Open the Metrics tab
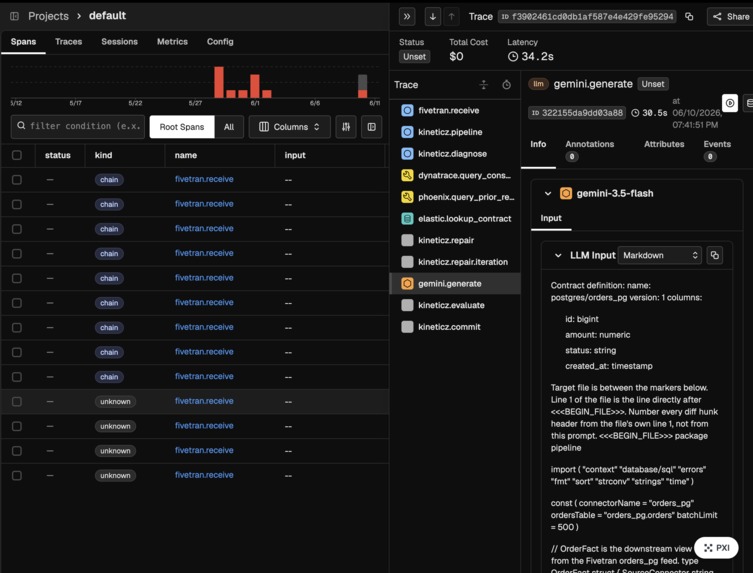Viewport: 753px width, 573px height. [172, 42]
